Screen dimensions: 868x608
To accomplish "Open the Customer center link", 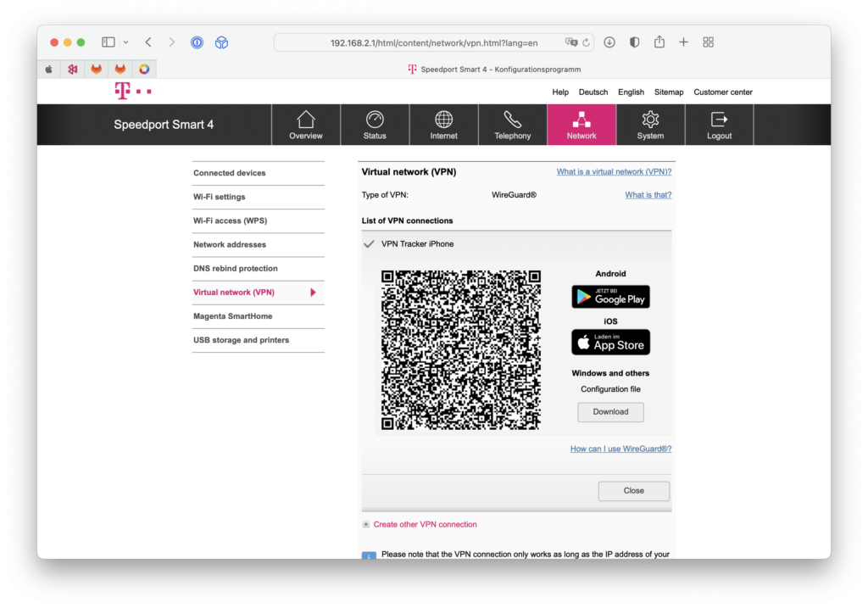I will click(723, 92).
